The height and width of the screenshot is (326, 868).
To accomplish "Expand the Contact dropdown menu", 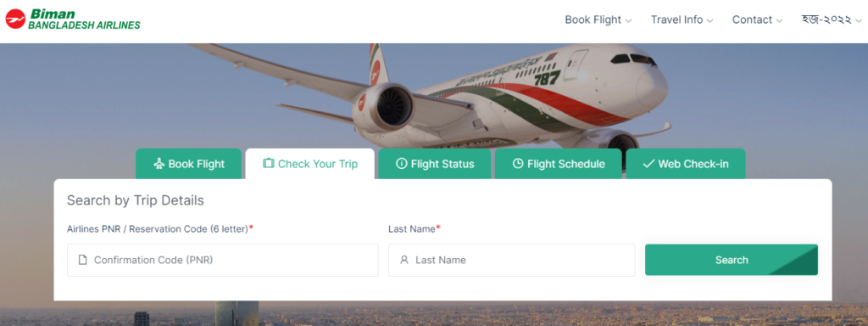I will point(757,20).
